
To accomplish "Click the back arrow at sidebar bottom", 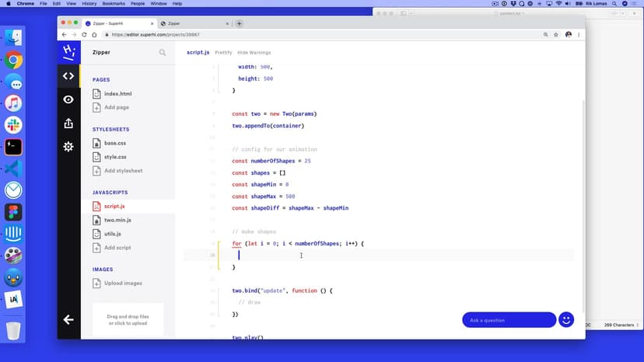I will pyautogui.click(x=68, y=319).
